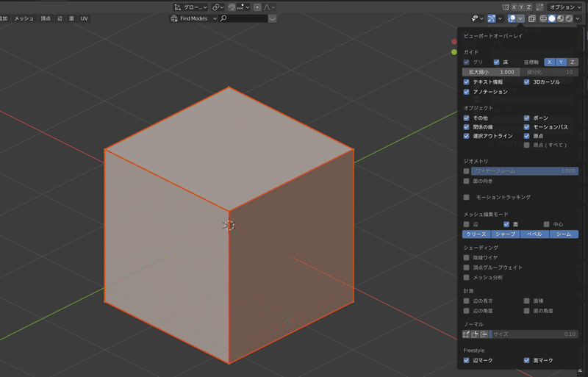The height and width of the screenshot is (377, 588).
Task: Open the UV menu
Action: tap(84, 18)
